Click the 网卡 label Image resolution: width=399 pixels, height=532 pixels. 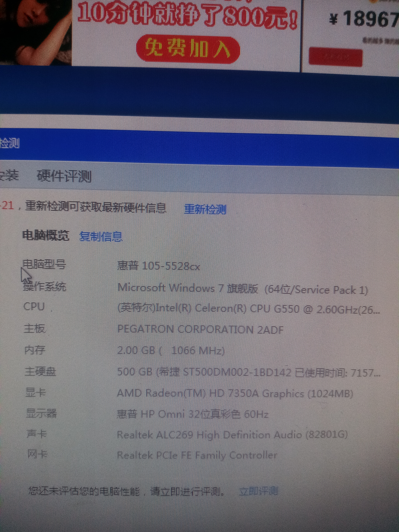[37, 454]
